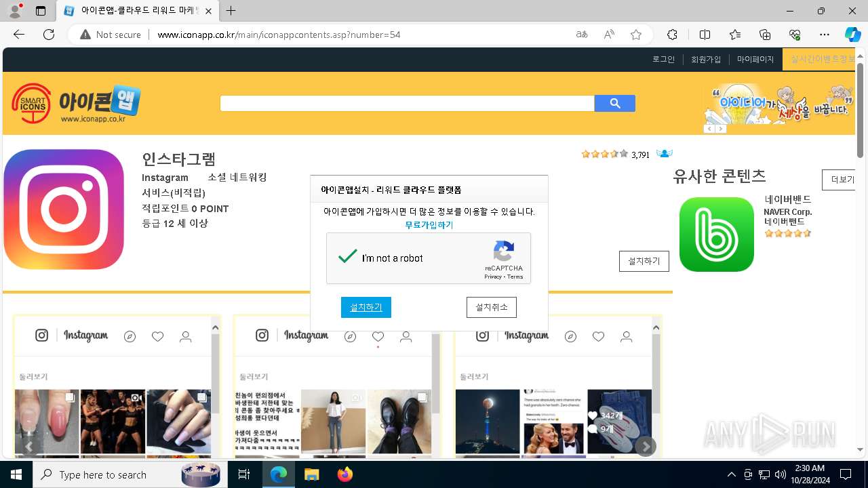Click the blue 설치하기 button in dialog

click(x=366, y=307)
